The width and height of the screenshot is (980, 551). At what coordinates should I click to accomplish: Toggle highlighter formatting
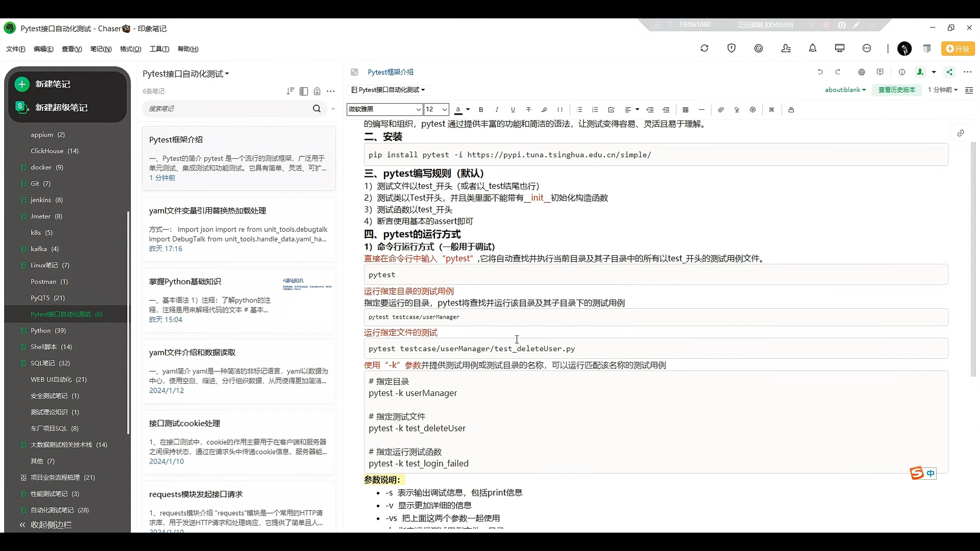pos(545,110)
